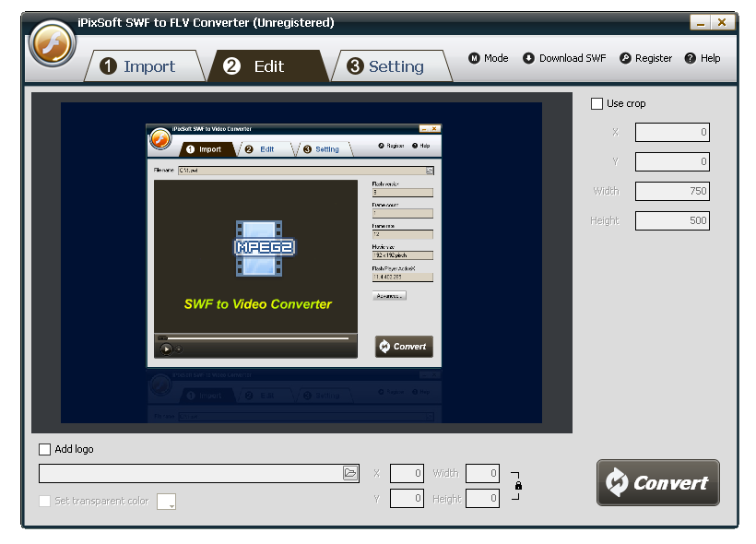The width and height of the screenshot is (756, 544).
Task: Click the SWF preview thumbnail
Action: (x=301, y=263)
